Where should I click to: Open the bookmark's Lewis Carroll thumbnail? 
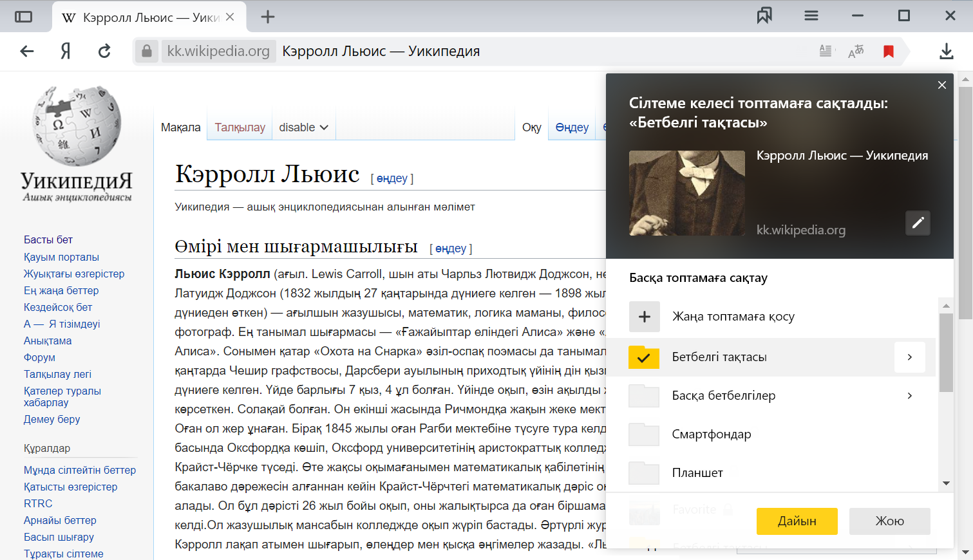point(687,193)
